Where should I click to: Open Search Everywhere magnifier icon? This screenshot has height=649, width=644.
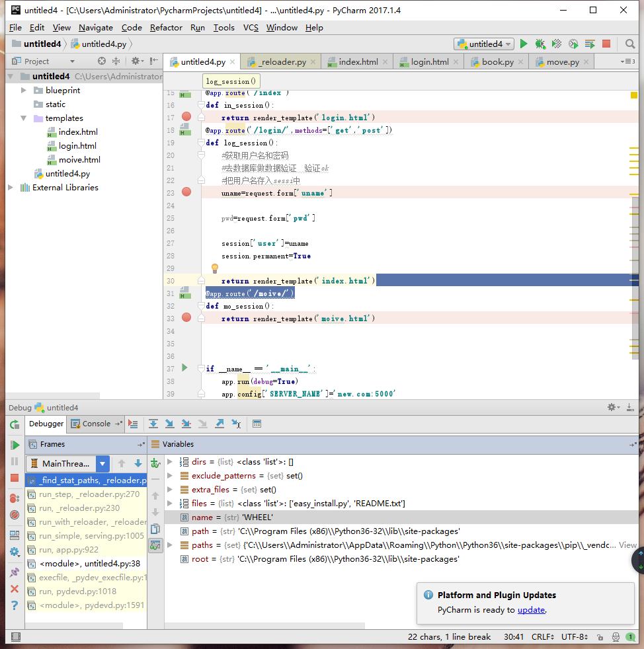[x=630, y=44]
